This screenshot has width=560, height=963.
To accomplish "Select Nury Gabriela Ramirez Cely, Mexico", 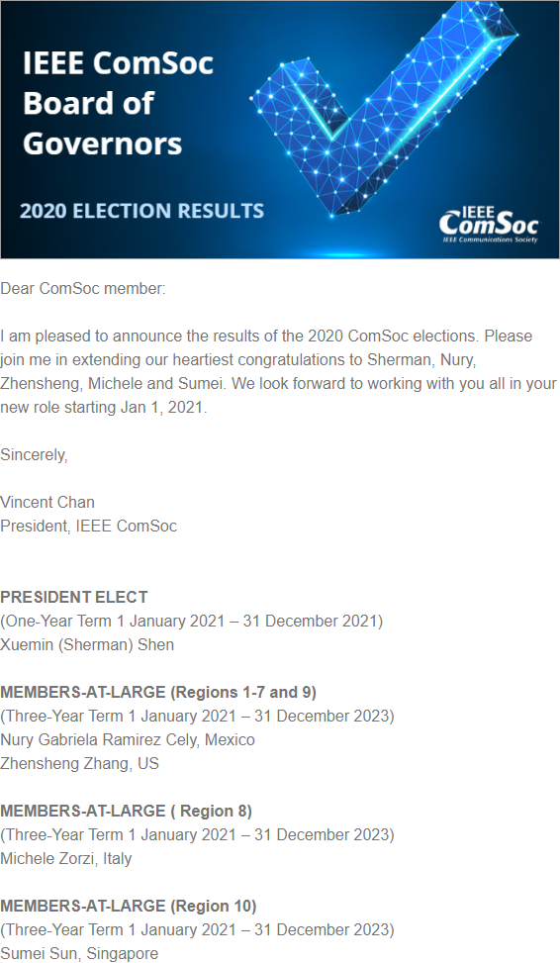I will (128, 739).
